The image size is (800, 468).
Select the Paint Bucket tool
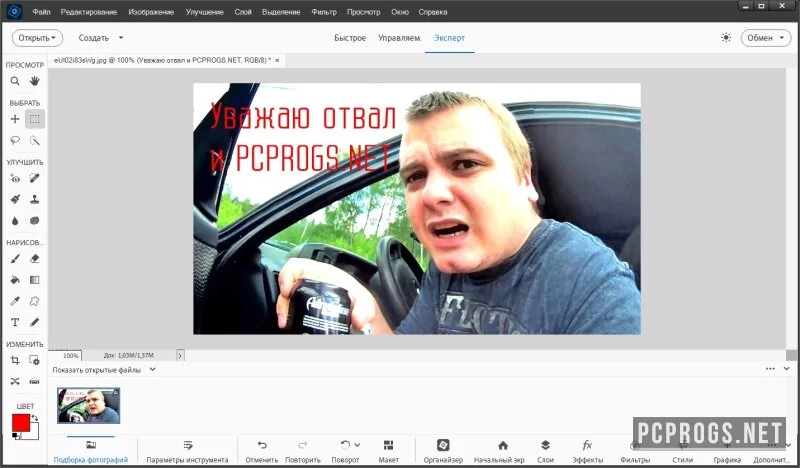[x=15, y=280]
